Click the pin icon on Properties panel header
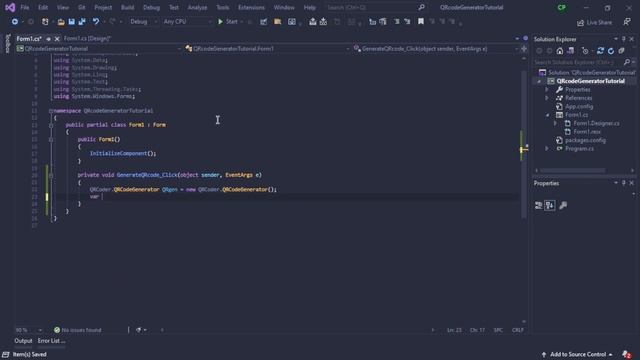 coord(624,183)
